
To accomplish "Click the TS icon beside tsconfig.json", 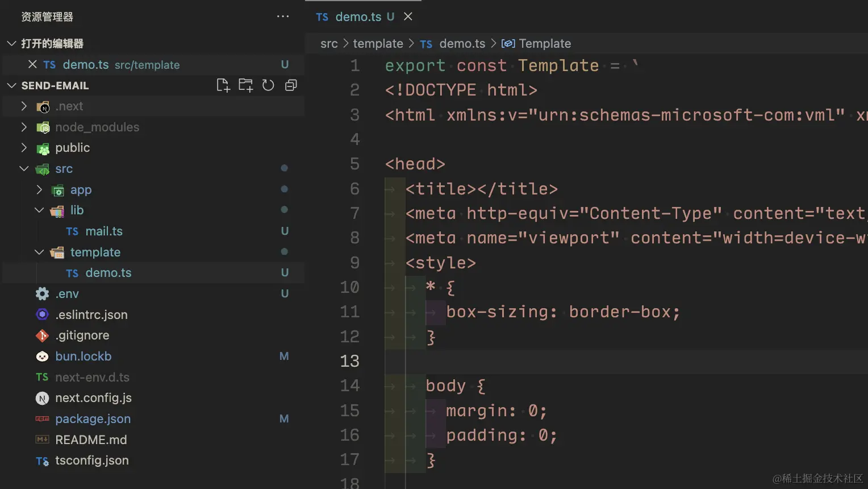I will pyautogui.click(x=42, y=461).
